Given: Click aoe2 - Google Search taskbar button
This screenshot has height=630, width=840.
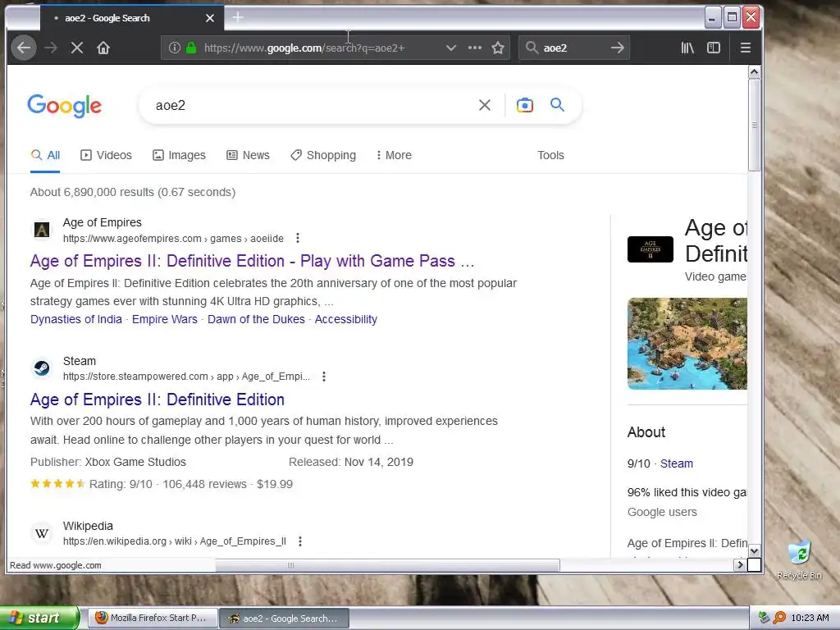Looking at the screenshot, I should click(x=285, y=619).
